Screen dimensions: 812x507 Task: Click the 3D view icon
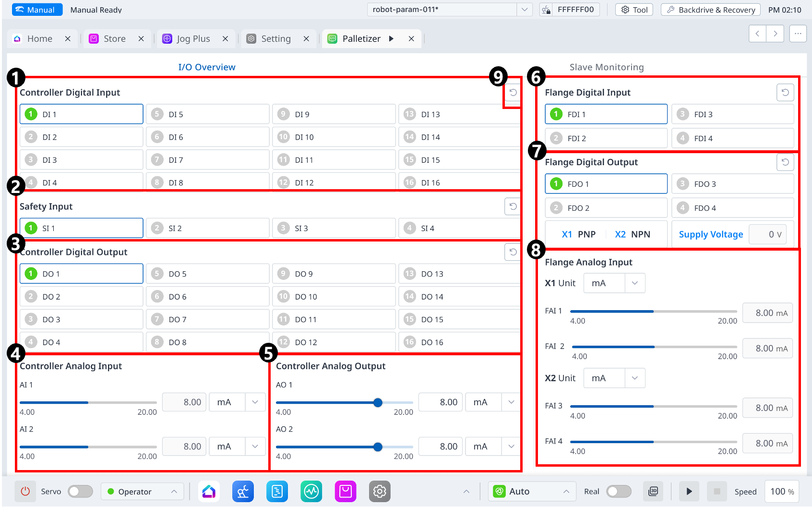point(653,491)
